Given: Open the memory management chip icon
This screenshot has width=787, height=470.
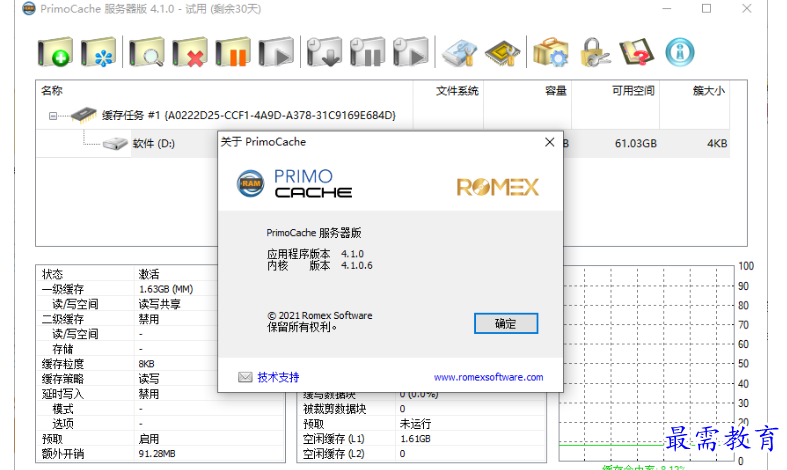Looking at the screenshot, I should point(502,52).
